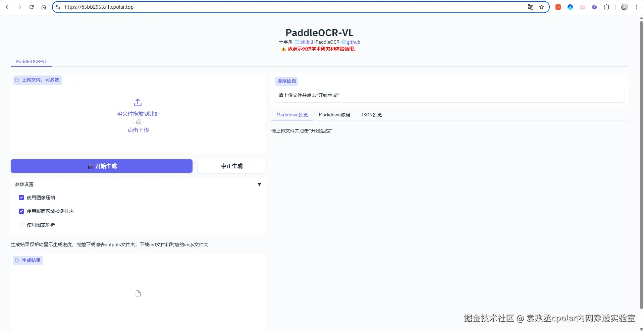Click 点击上传 to upload a file
The height and width of the screenshot is (332, 644).
(x=138, y=130)
